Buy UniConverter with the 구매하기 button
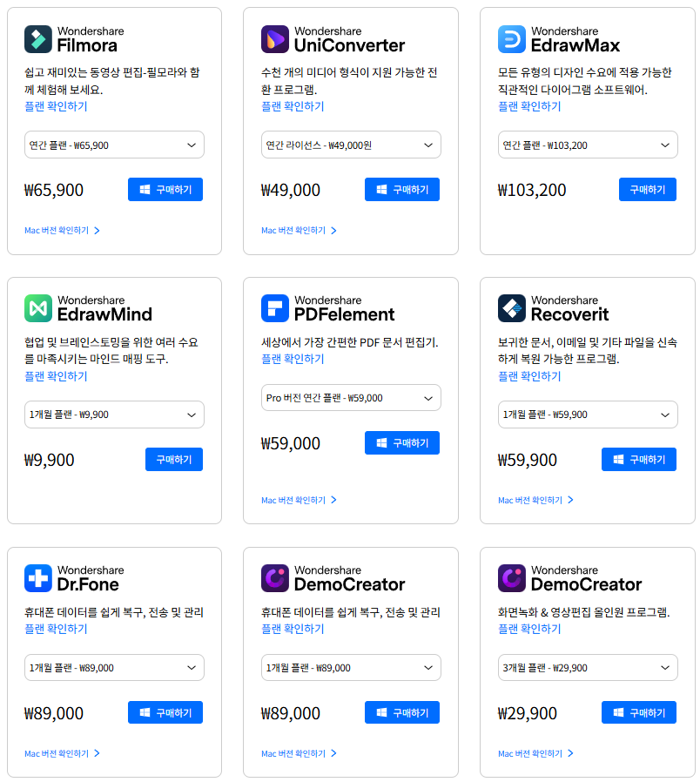Image resolution: width=700 pixels, height=782 pixels. click(x=402, y=190)
